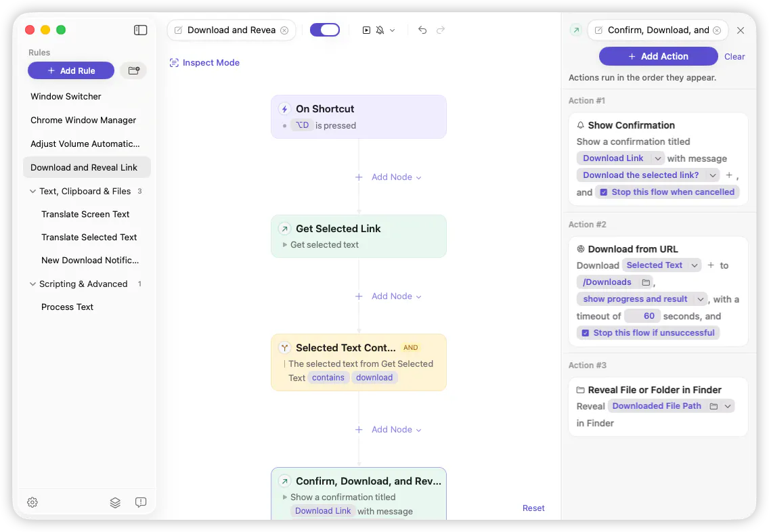
Task: Clear the Confirm, Download, and action name
Action: coord(717,30)
